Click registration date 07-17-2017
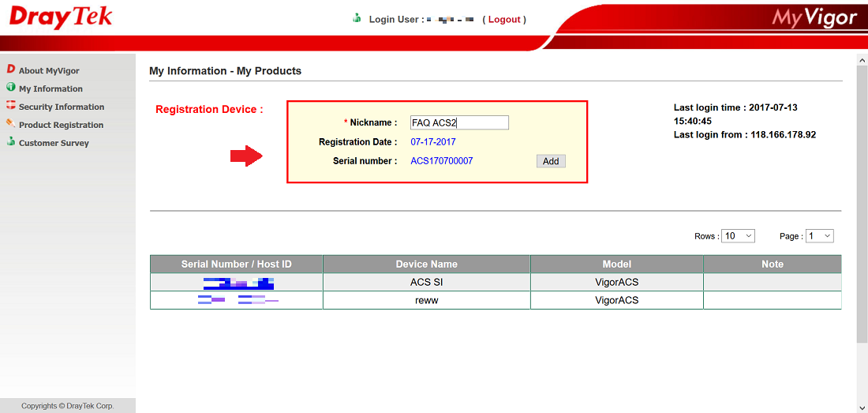 pyautogui.click(x=433, y=141)
